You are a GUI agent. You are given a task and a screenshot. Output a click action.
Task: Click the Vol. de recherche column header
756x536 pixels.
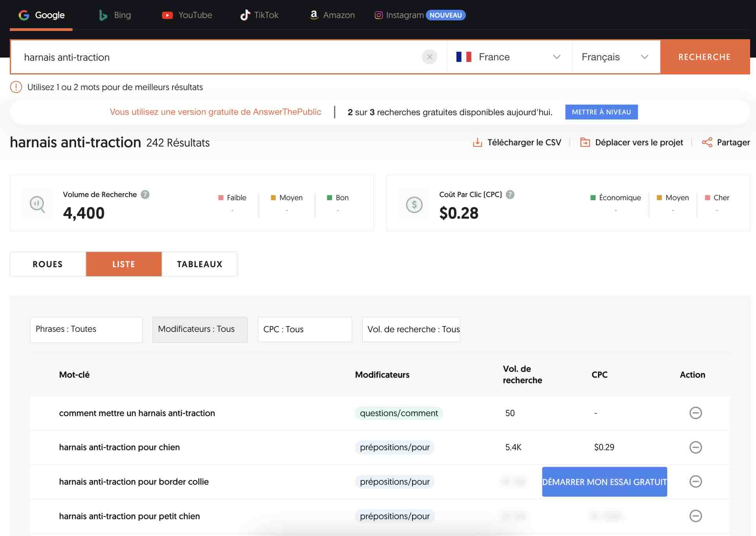[522, 375]
